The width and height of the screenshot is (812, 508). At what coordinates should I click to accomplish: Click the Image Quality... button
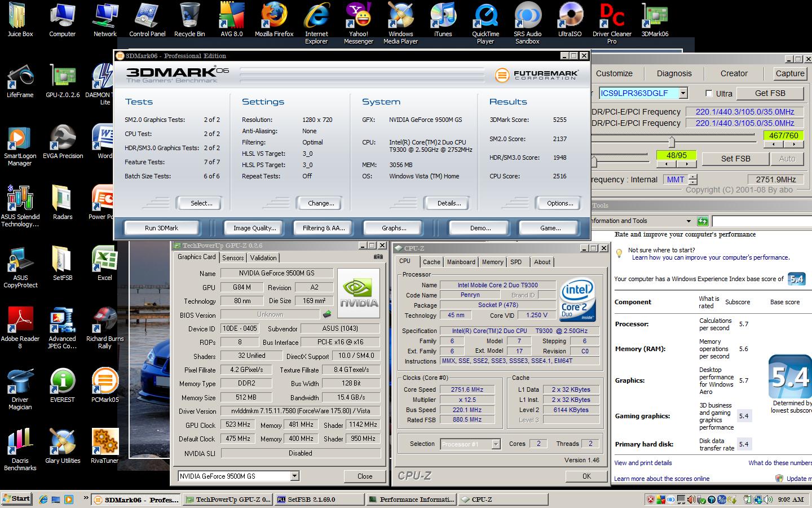point(255,228)
